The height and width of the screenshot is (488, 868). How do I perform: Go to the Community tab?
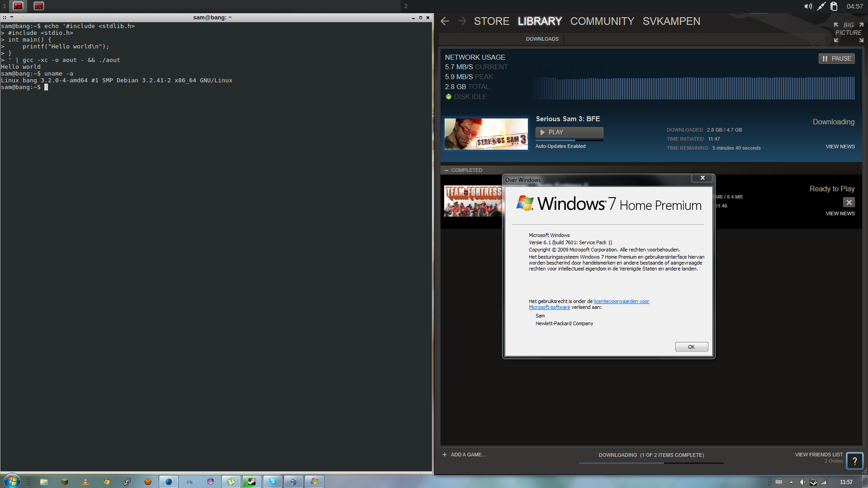coord(602,21)
